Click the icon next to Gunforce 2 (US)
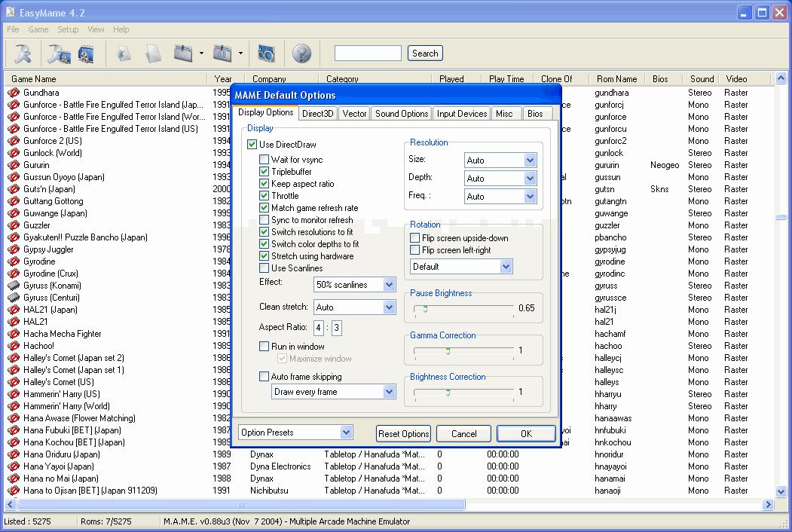 point(14,141)
